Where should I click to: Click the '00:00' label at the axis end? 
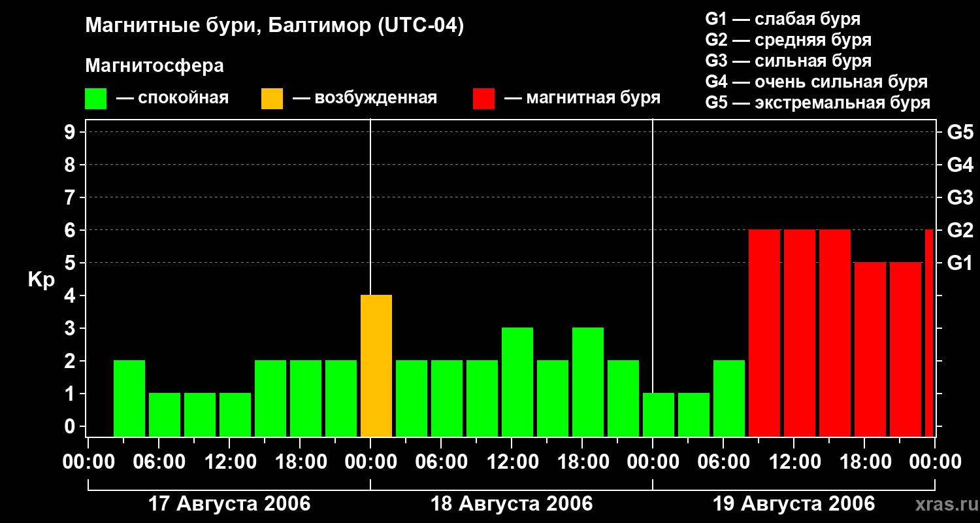point(935,462)
